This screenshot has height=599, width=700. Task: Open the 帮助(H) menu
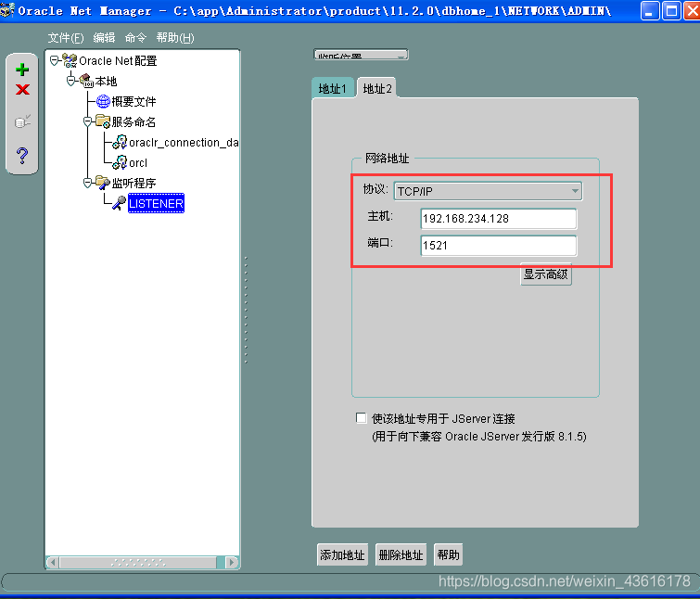(x=175, y=38)
